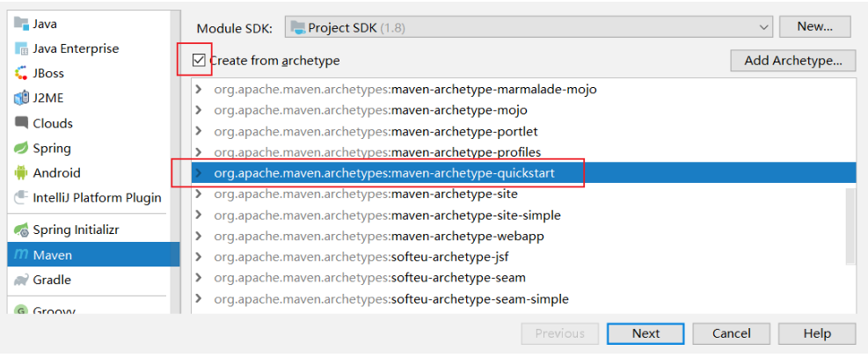Expand the maven-archetype-mojo node

click(199, 111)
